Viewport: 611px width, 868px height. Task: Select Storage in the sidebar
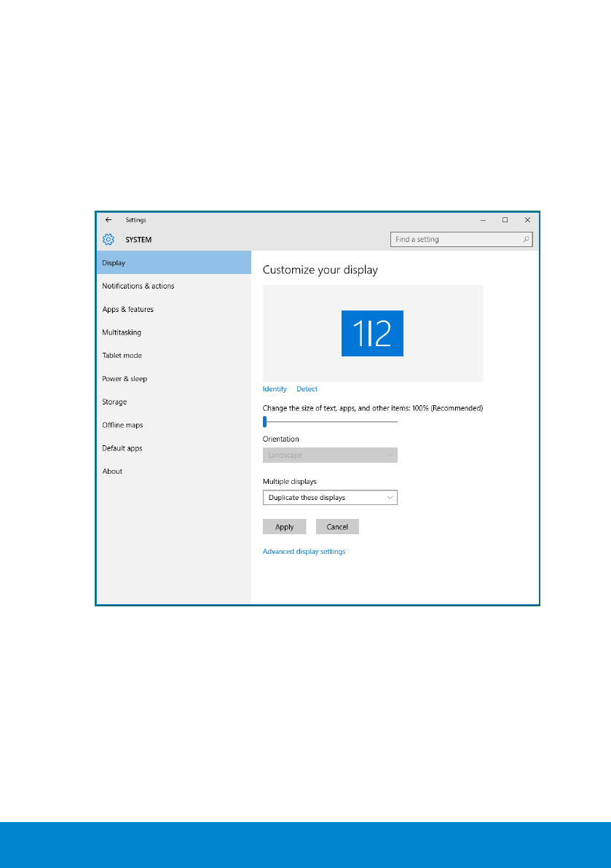coord(114,402)
